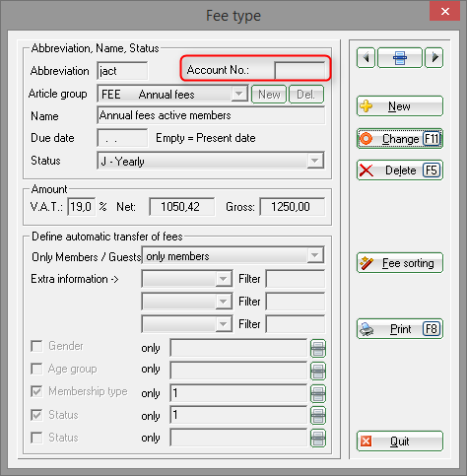The image size is (467, 476).
Task: Open the Status J - Yearly dropdown
Action: (315, 161)
